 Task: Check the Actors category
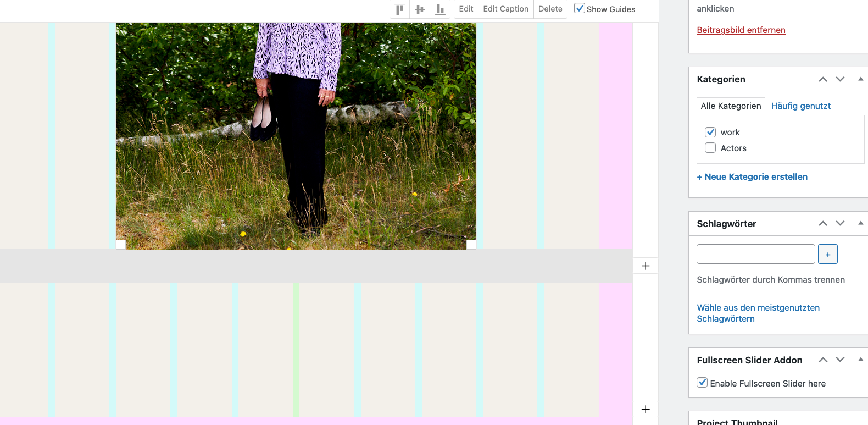[710, 148]
